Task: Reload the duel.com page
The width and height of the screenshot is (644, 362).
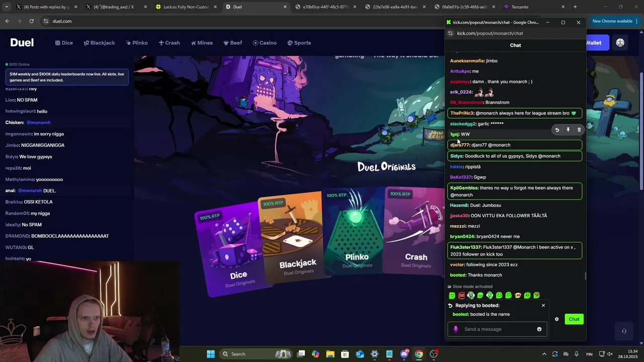Action: (x=31, y=21)
